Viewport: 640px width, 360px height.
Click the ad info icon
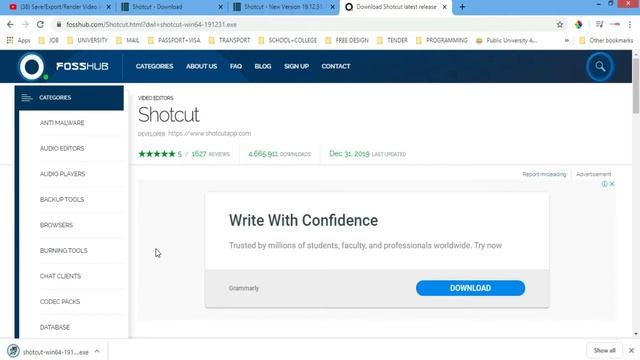[604, 184]
